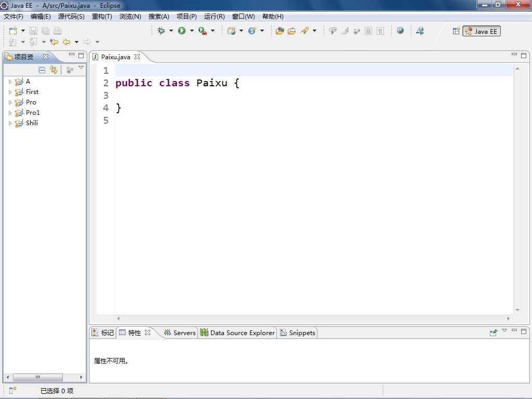The width and height of the screenshot is (532, 399).
Task: Open the 窗口(W) menu
Action: click(x=243, y=16)
